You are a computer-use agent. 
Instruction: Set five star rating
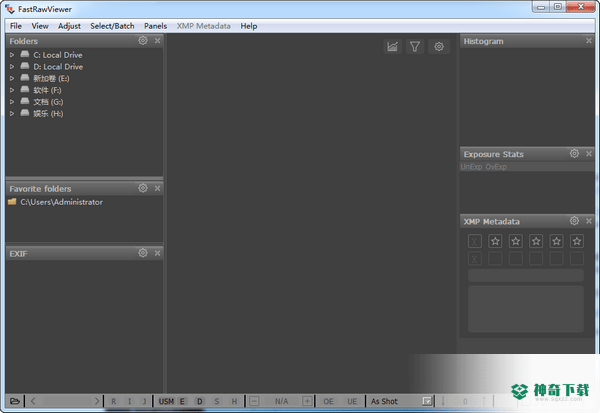pos(577,241)
